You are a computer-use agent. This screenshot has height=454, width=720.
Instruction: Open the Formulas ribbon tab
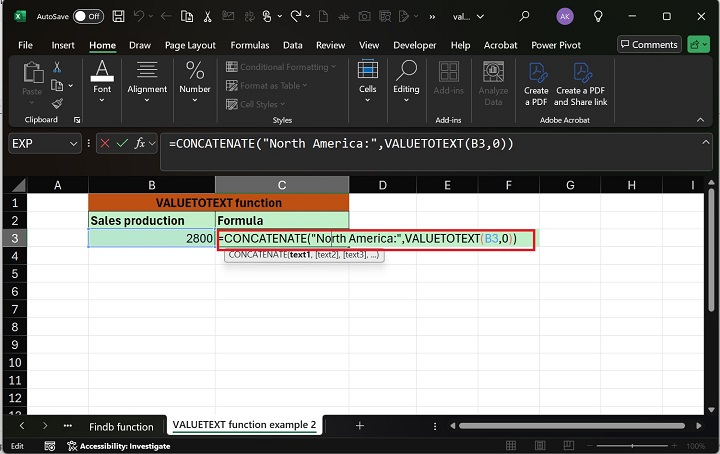coord(249,45)
